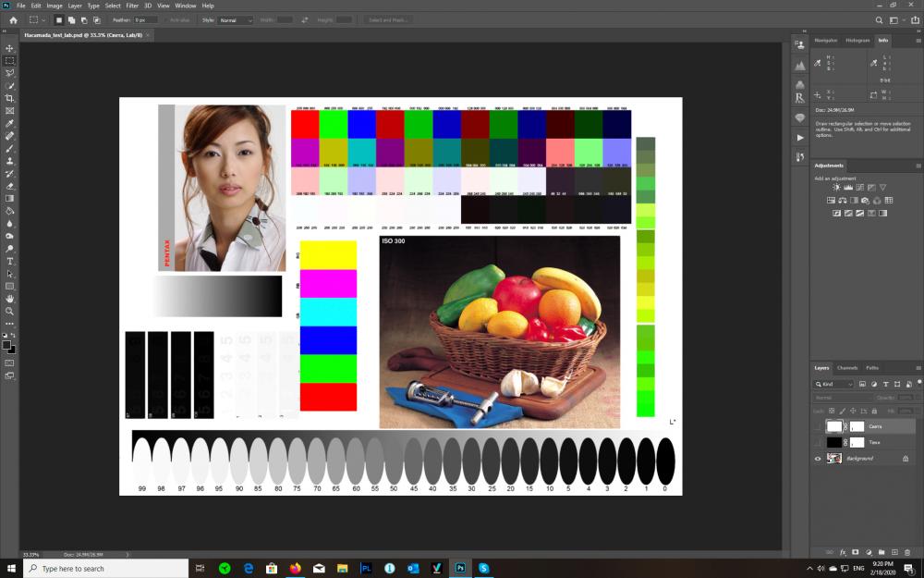
Task: Hide the Background layer with eye icon
Action: [818, 459]
